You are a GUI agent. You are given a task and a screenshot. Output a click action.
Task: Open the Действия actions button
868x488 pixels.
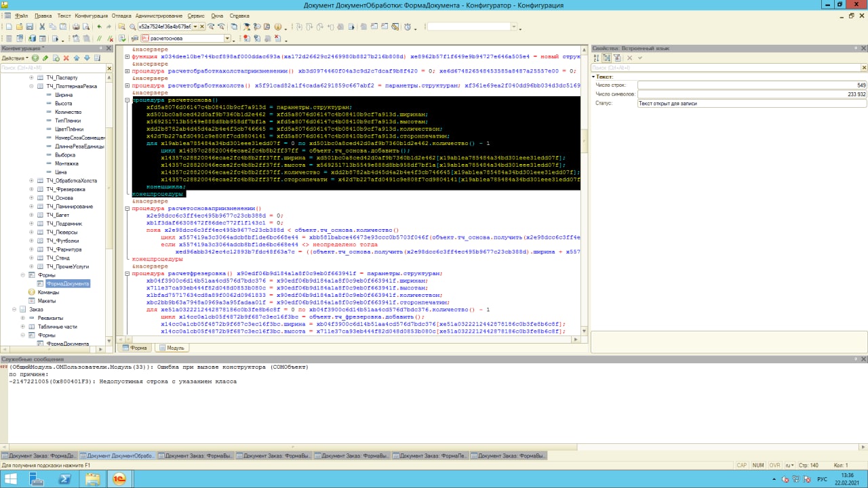(15, 58)
